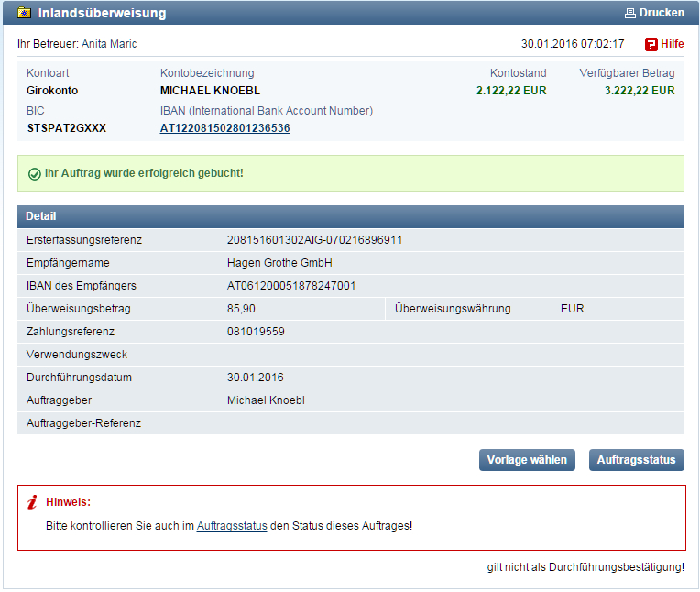The width and height of the screenshot is (700, 592).
Task: Click the account name MICHAEL KNOEBL
Action: coord(210,91)
